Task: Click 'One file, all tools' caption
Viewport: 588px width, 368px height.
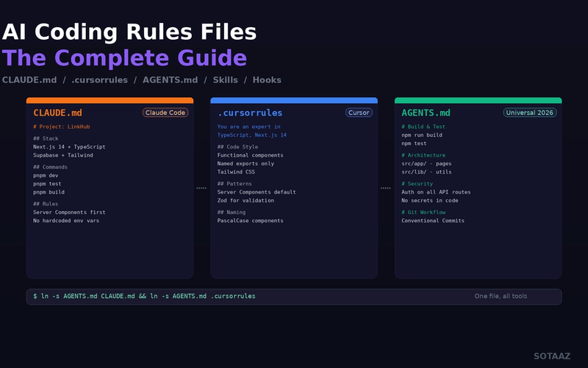Action: (501, 296)
